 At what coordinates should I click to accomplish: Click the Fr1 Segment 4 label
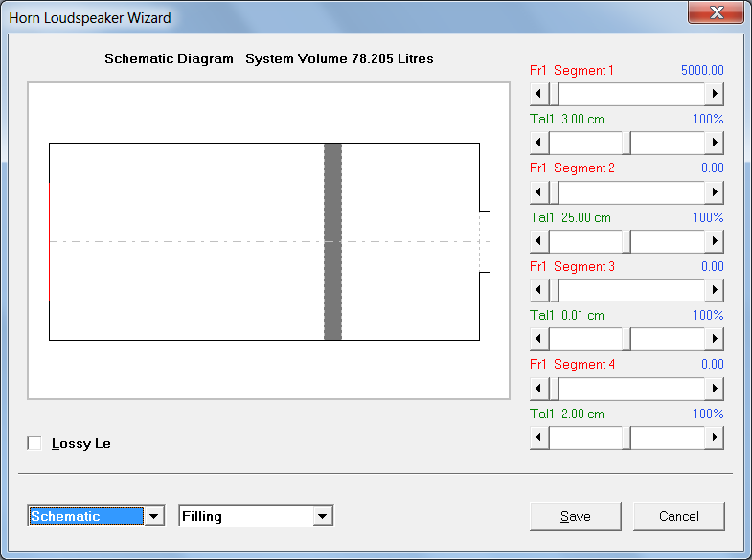(x=572, y=364)
